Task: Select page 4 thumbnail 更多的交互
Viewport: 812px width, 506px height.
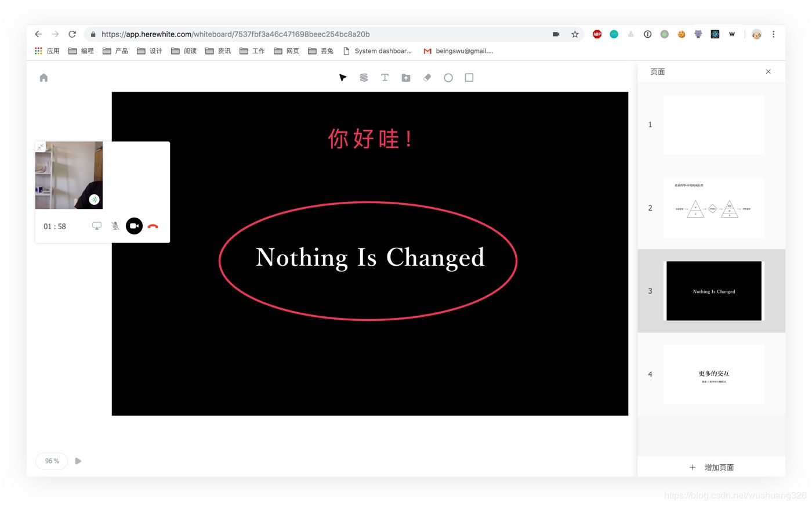Action: (x=713, y=374)
